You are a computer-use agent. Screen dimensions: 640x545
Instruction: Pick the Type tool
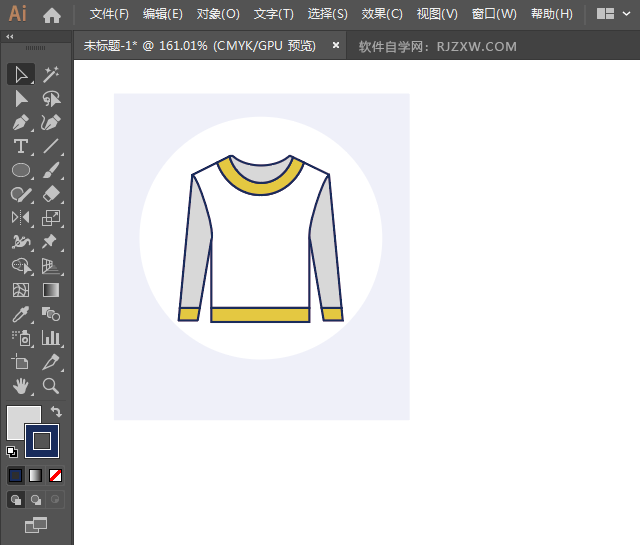click(x=20, y=146)
